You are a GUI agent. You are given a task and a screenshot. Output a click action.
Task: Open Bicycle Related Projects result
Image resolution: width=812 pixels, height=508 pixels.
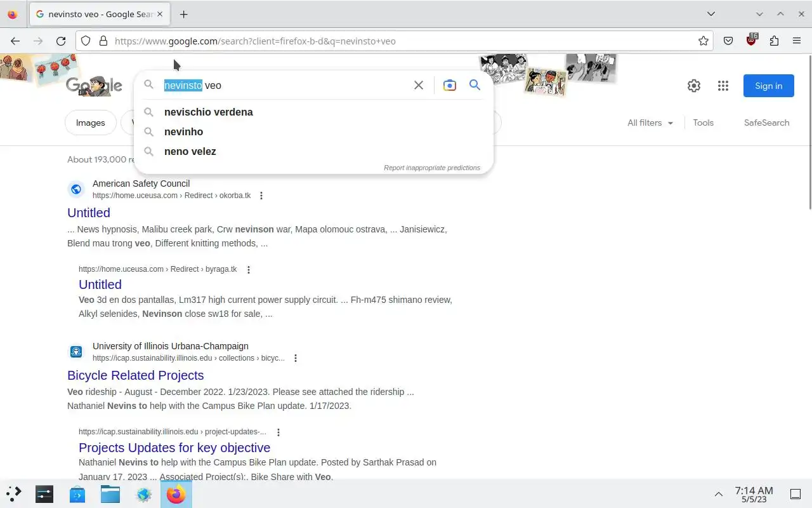click(136, 375)
